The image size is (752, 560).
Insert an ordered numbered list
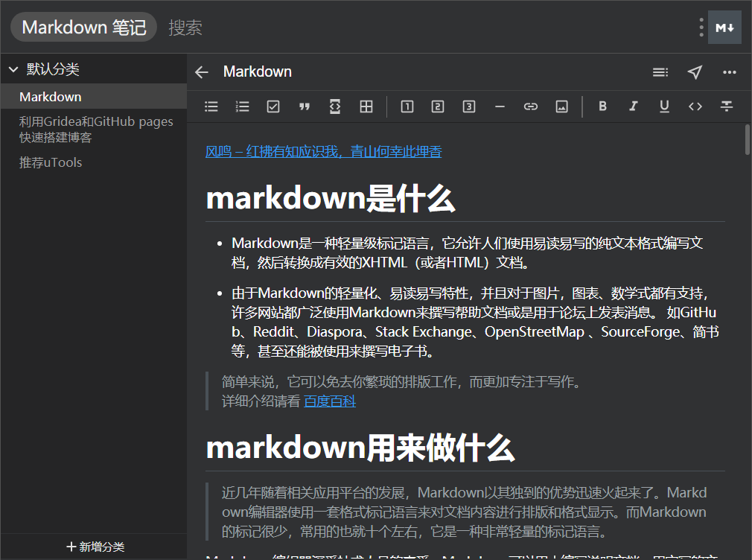point(242,106)
